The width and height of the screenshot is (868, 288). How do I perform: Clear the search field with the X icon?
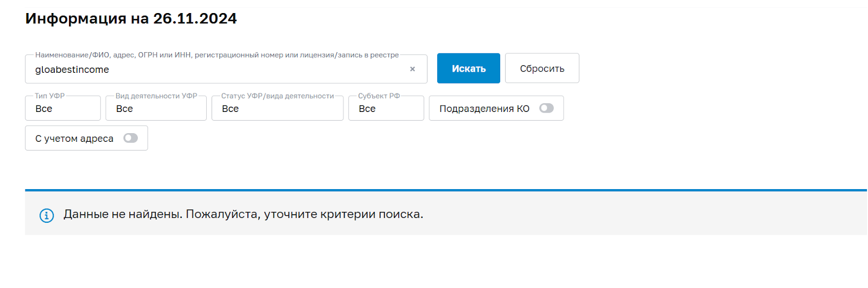[x=412, y=69]
